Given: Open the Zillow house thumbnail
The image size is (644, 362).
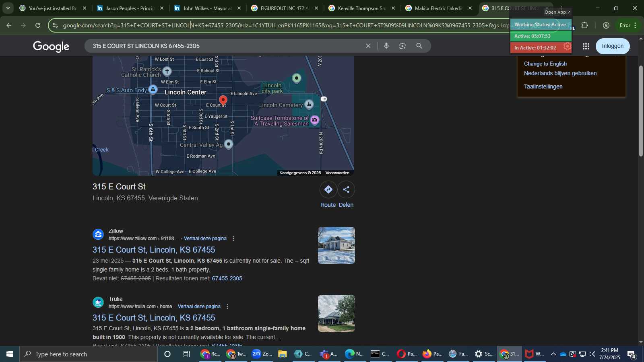Looking at the screenshot, I should click(x=336, y=245).
